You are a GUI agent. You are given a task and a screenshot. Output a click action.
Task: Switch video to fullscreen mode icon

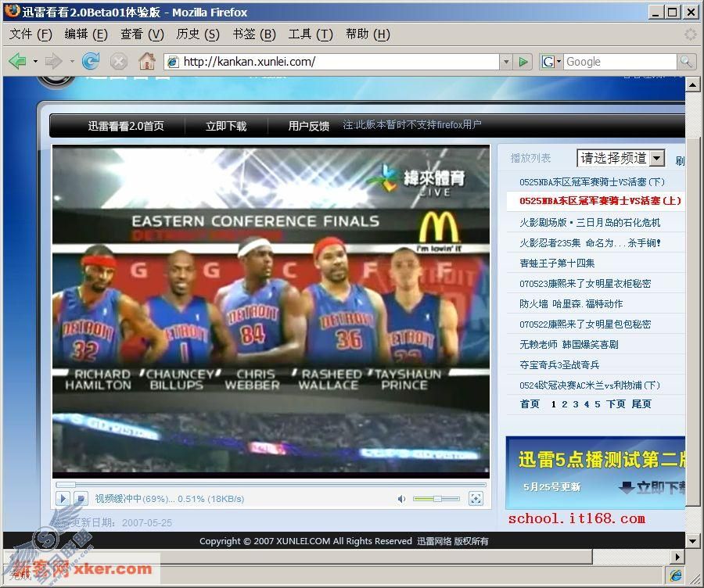[x=476, y=498]
